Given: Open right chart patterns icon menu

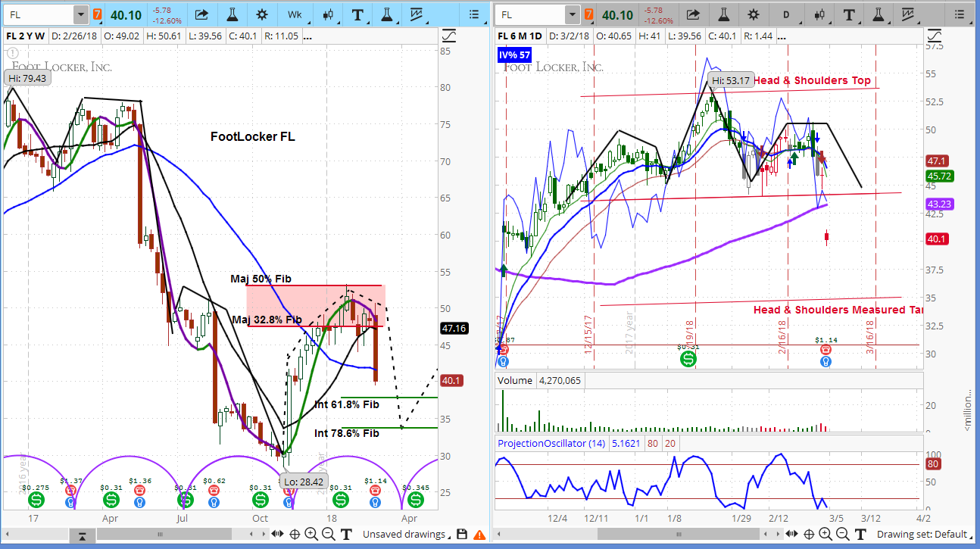Looking at the screenshot, I should [x=908, y=14].
